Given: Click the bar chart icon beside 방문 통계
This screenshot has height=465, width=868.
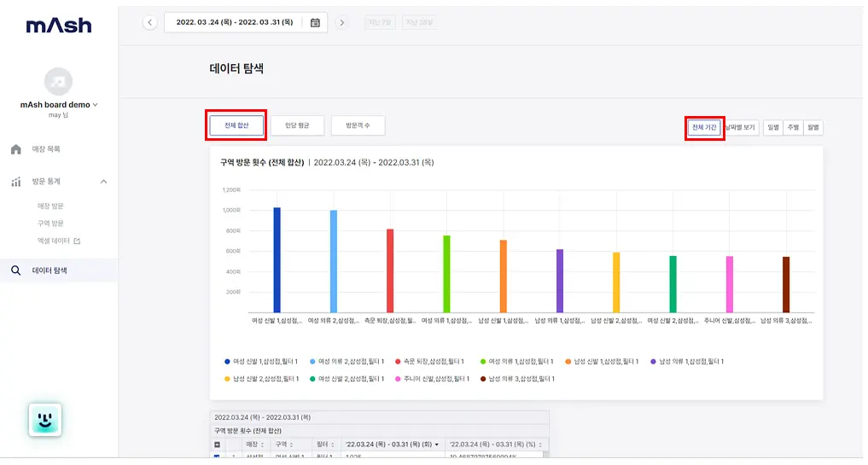Looking at the screenshot, I should (x=16, y=182).
